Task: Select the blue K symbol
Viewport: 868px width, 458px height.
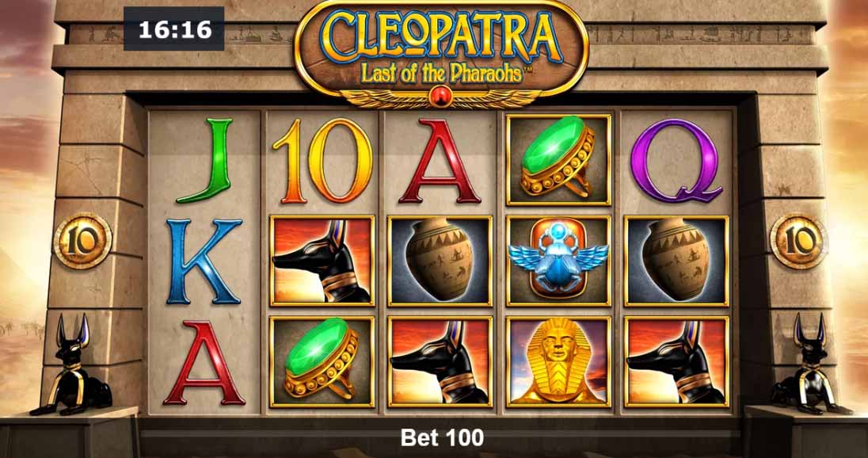Action: (x=204, y=261)
